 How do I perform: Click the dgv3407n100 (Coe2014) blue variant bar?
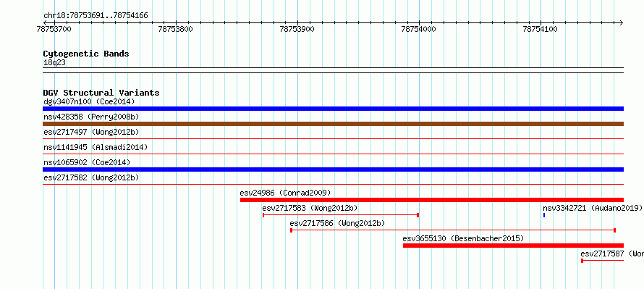tap(333, 109)
